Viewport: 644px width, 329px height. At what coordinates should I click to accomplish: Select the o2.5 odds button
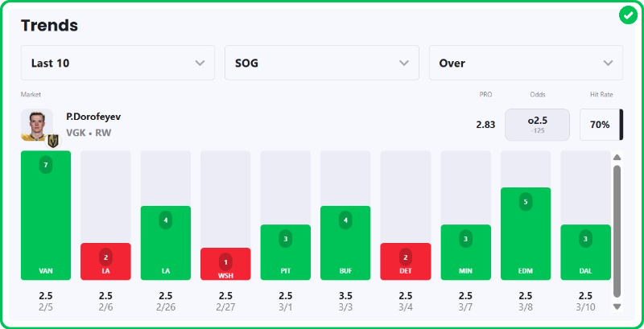point(537,125)
